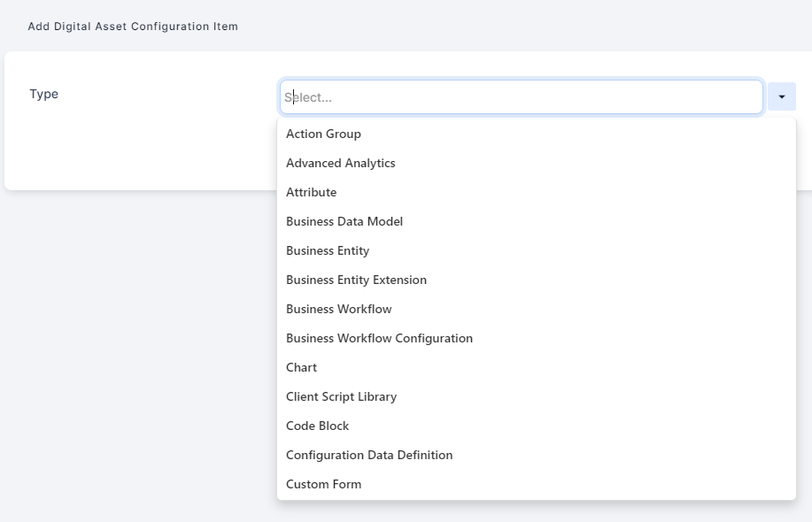Choose Business Workflow Configuration option
The image size is (812, 522).
point(379,338)
